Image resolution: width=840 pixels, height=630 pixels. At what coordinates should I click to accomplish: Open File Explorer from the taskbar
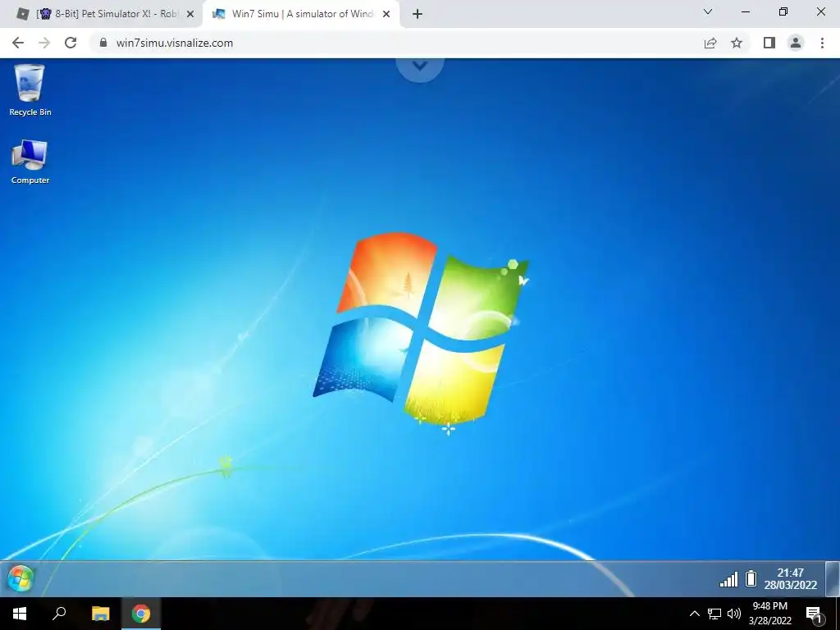point(100,614)
